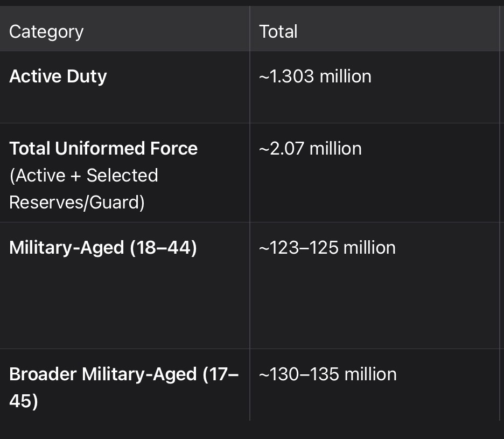Click the (18–44) age range text
The width and height of the screenshot is (504, 439).
click(163, 248)
